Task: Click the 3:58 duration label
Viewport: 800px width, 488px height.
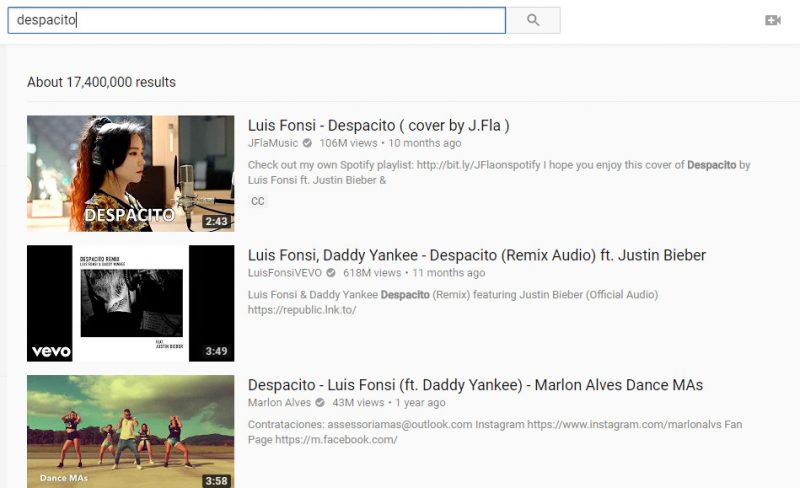Action: click(216, 481)
